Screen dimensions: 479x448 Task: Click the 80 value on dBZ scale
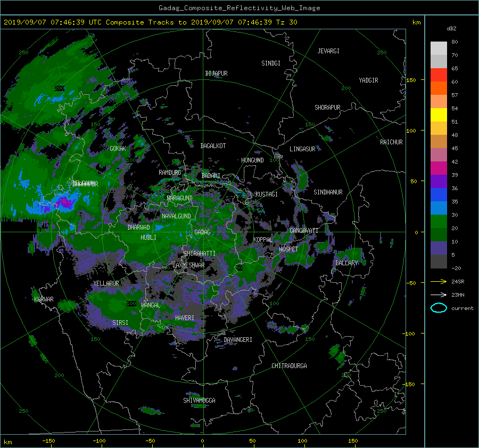click(x=455, y=42)
